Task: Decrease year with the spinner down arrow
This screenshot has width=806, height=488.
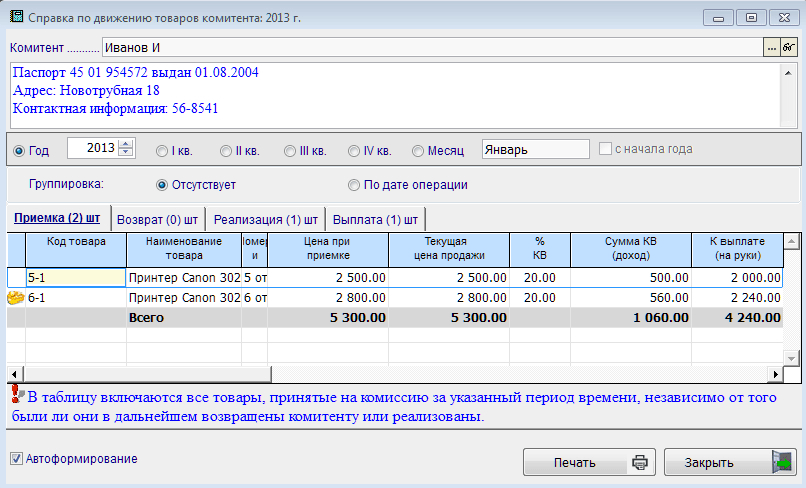Action: (126, 153)
